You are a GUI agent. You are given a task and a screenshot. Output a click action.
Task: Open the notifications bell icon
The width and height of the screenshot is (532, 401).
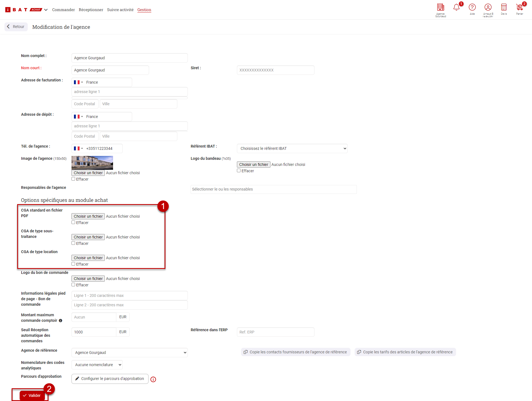click(x=456, y=7)
